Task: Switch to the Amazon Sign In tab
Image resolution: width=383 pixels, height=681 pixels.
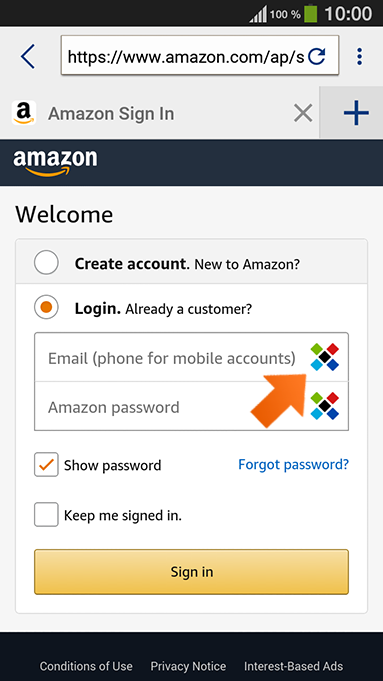Action: pyautogui.click(x=111, y=114)
